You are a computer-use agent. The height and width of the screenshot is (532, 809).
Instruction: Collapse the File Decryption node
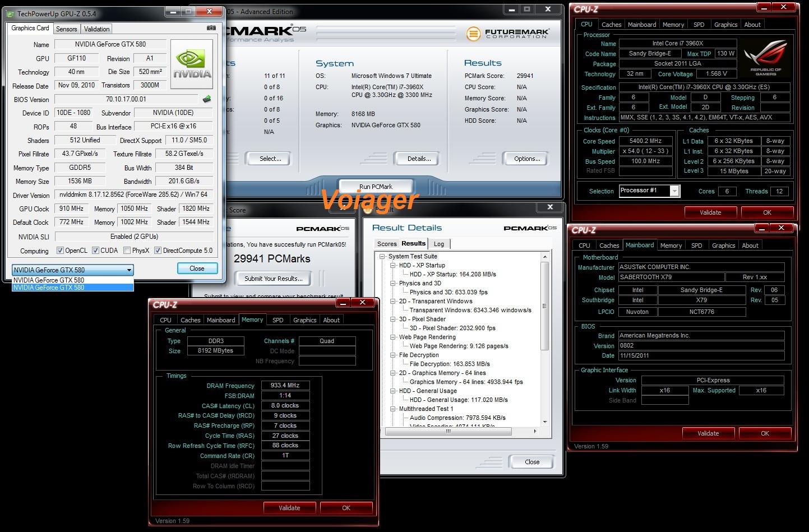pos(394,355)
